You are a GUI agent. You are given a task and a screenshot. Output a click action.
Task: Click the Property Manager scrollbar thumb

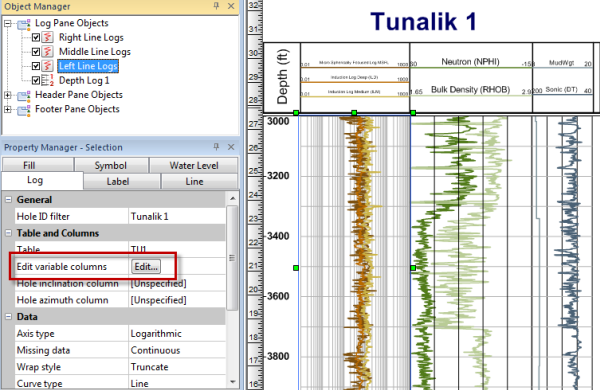[x=232, y=258]
